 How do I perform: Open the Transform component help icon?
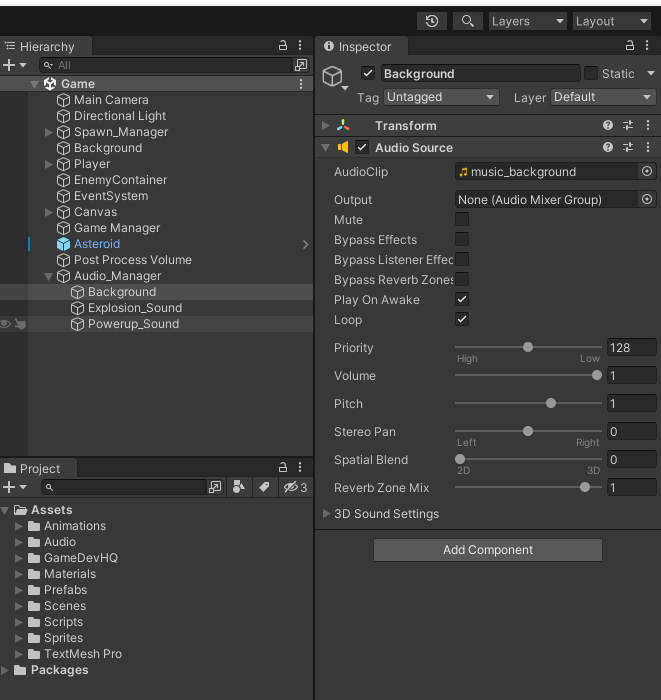point(607,125)
